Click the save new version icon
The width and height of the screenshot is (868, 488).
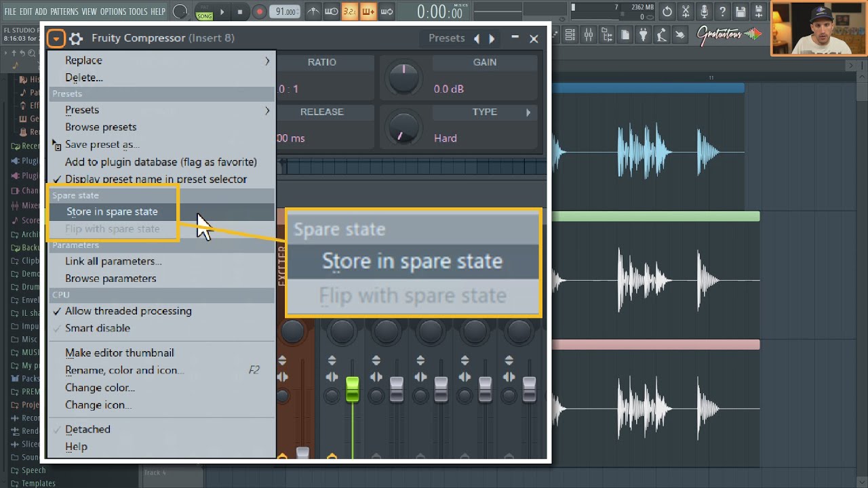[x=759, y=12]
